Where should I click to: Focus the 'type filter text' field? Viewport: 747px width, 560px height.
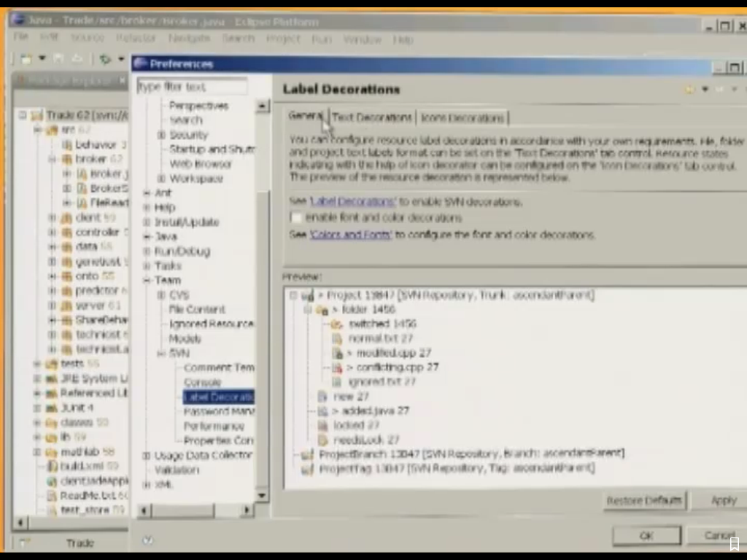192,87
